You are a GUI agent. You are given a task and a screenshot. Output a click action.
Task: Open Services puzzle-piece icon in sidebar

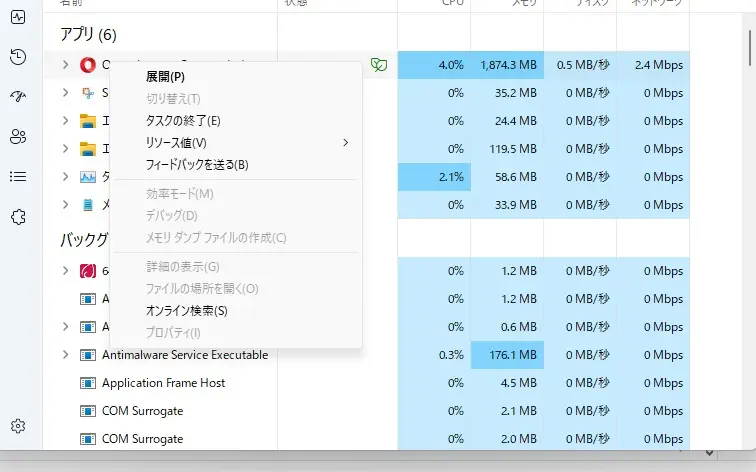tap(17, 217)
